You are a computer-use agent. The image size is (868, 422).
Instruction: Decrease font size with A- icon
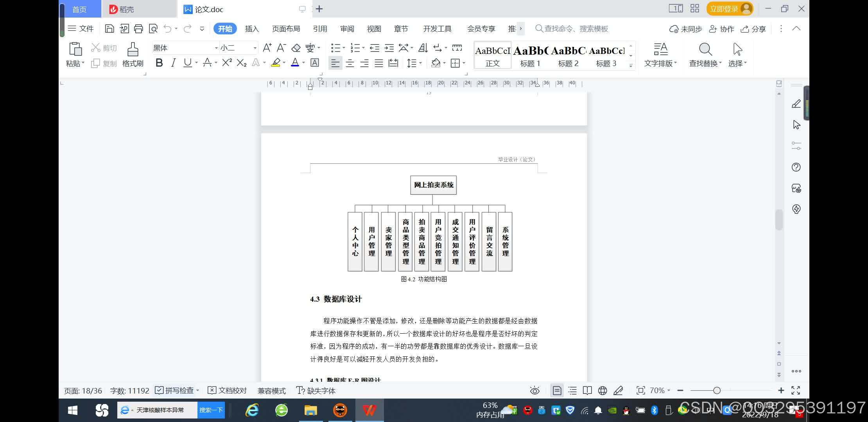pyautogui.click(x=281, y=48)
